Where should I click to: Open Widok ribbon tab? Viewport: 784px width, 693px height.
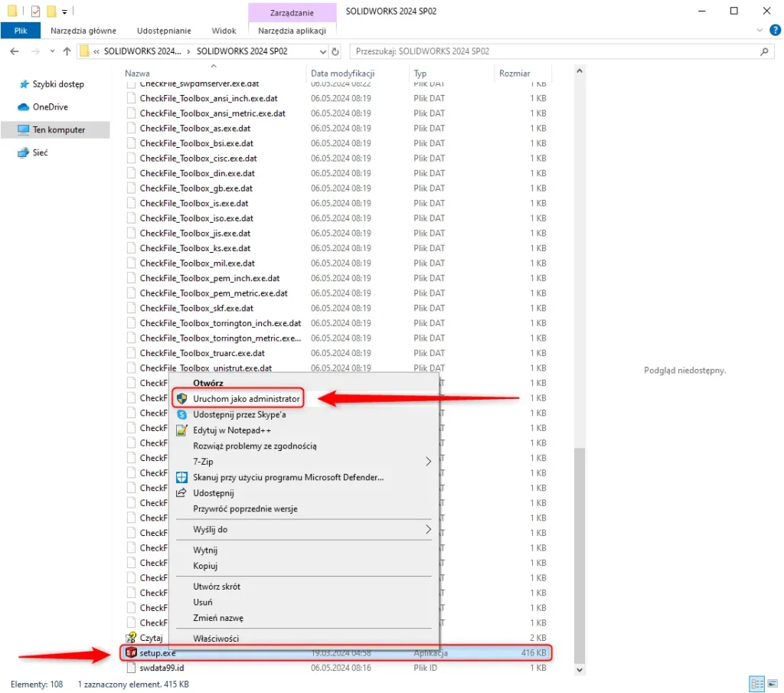pos(224,31)
